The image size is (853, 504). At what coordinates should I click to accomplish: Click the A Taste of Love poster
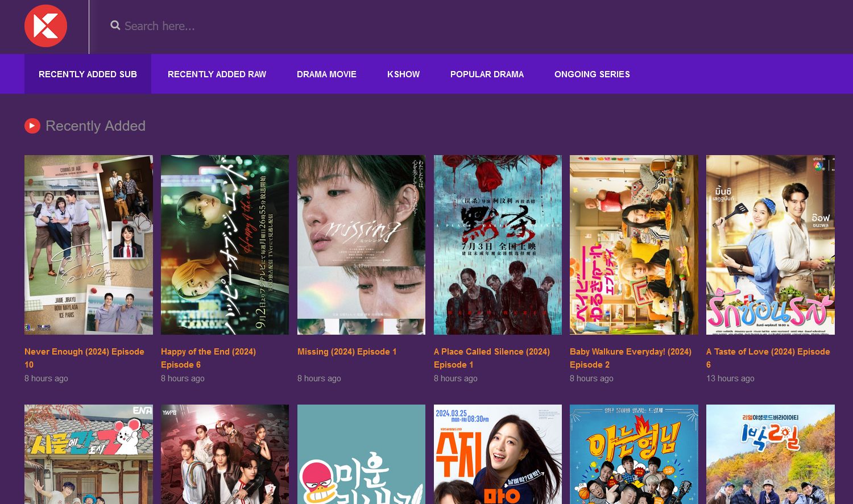(x=771, y=245)
